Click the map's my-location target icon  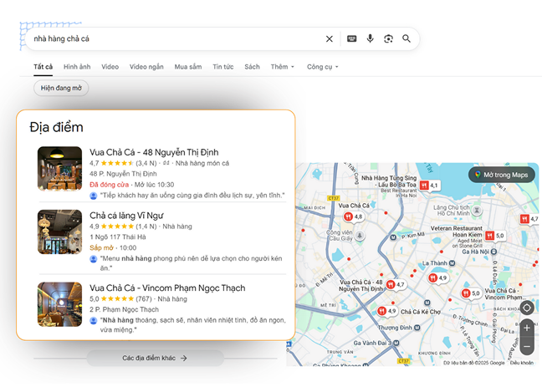point(527,308)
